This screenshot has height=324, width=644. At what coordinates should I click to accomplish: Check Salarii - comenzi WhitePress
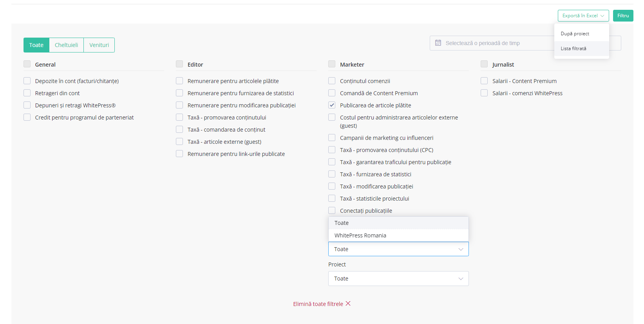point(484,93)
